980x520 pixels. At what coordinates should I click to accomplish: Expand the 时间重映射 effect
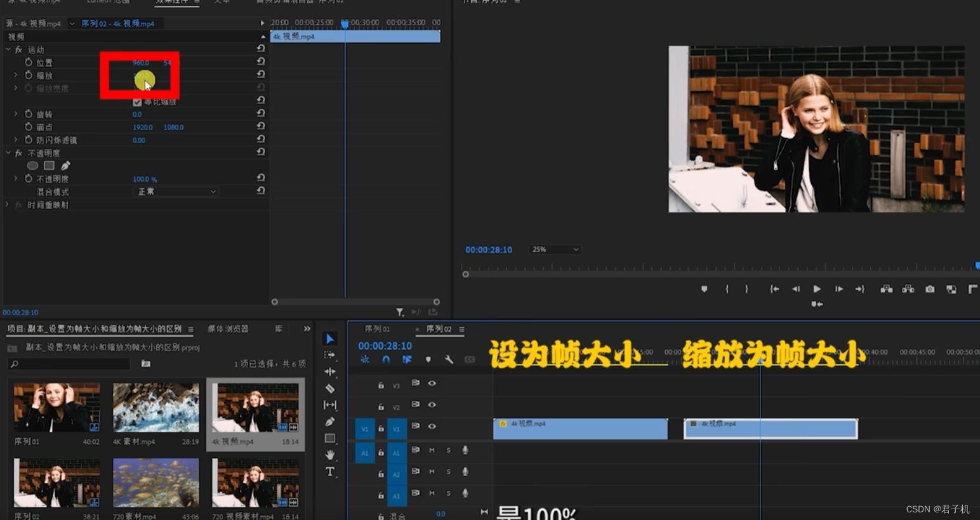[x=8, y=205]
